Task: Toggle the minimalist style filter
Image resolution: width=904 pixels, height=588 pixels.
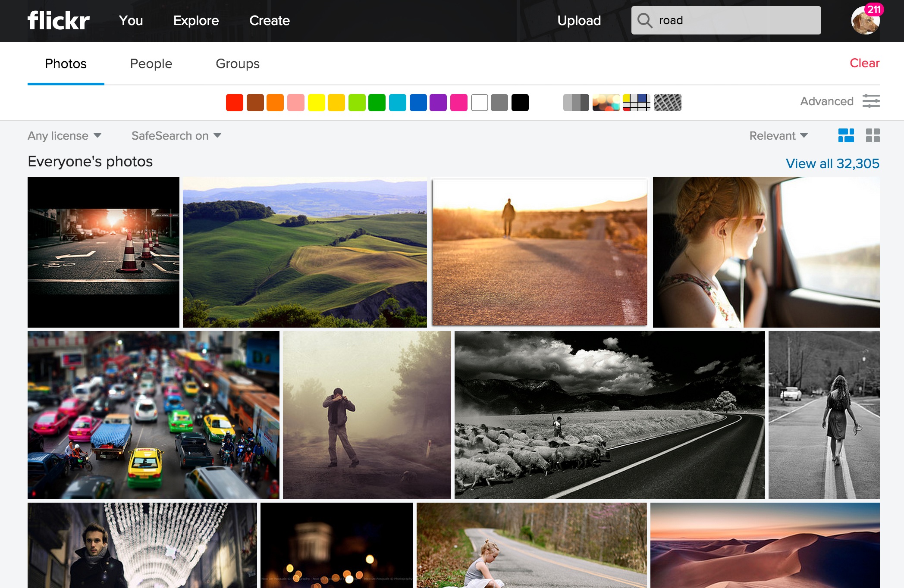Action: coord(637,103)
